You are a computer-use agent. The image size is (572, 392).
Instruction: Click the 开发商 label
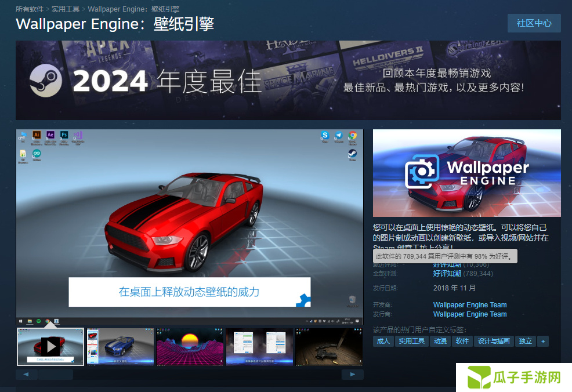click(x=382, y=305)
